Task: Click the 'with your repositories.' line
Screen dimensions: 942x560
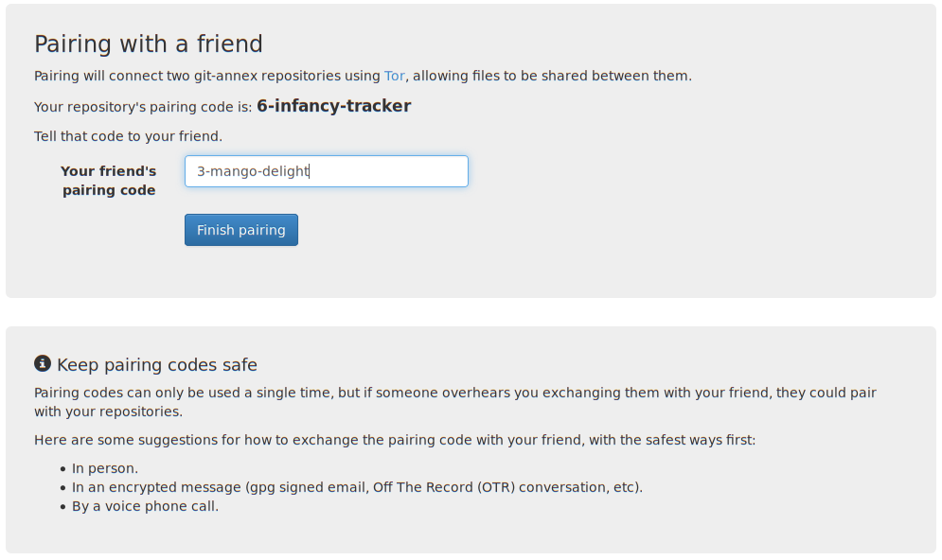Action: click(x=108, y=411)
